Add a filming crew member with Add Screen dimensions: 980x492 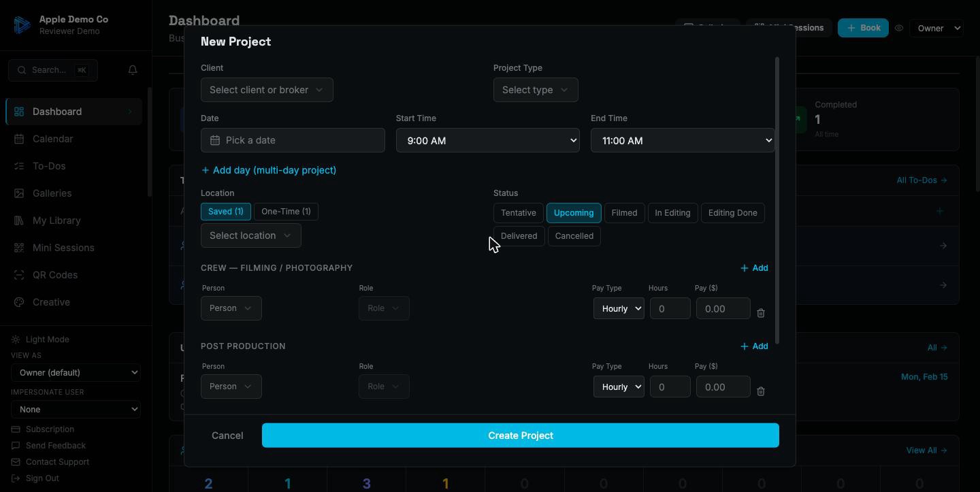pos(754,268)
